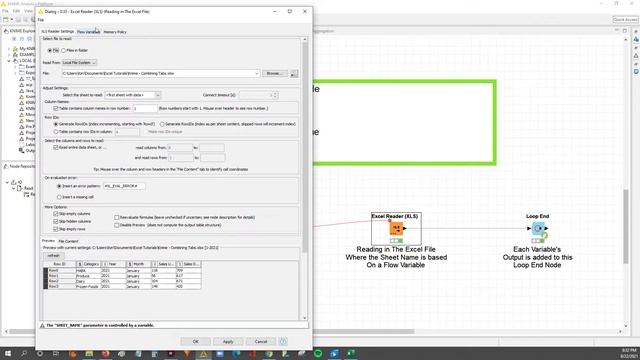Open the help button beside Cancel

(x=283, y=341)
